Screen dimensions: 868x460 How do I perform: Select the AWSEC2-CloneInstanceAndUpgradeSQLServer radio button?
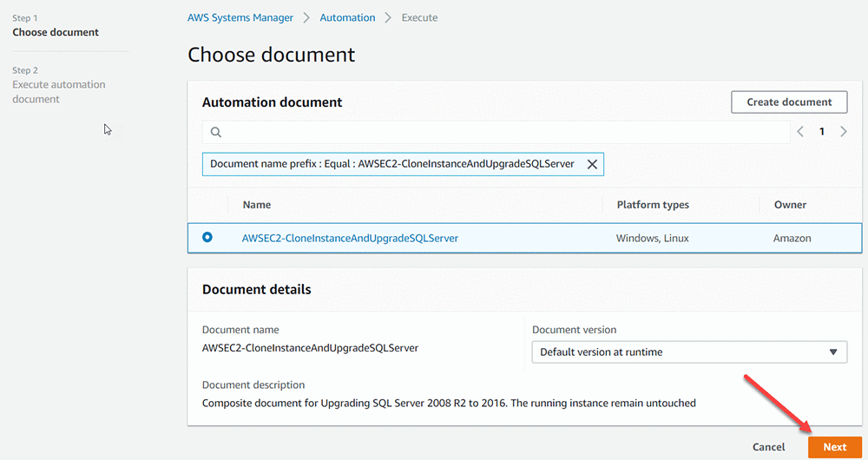point(207,237)
